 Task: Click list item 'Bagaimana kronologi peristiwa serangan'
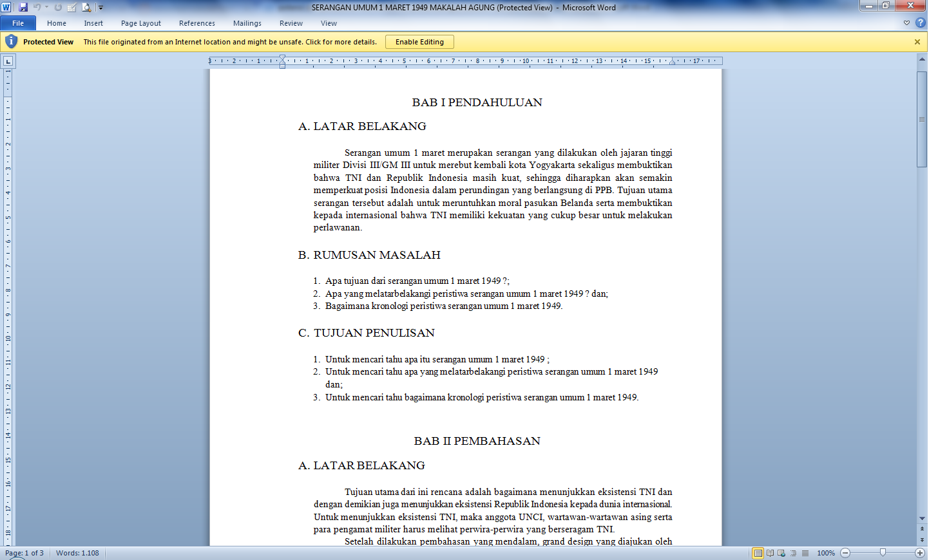click(x=444, y=306)
